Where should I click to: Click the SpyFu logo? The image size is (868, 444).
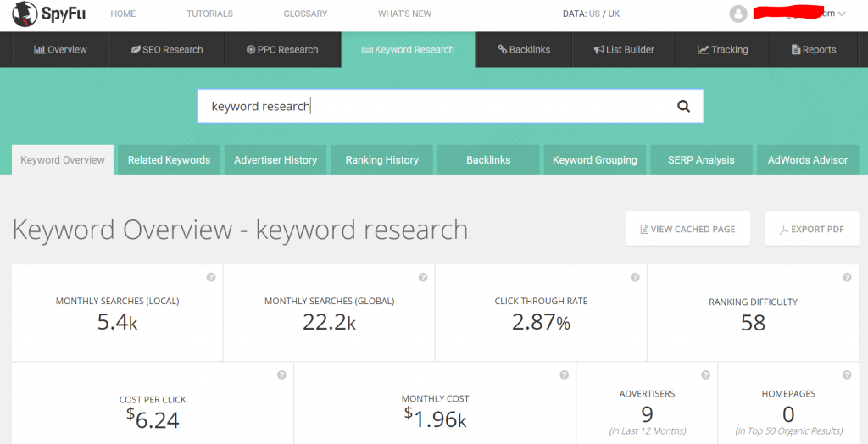point(49,14)
